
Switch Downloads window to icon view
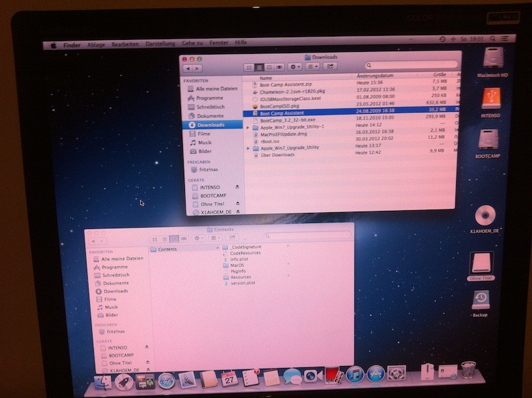click(x=249, y=67)
